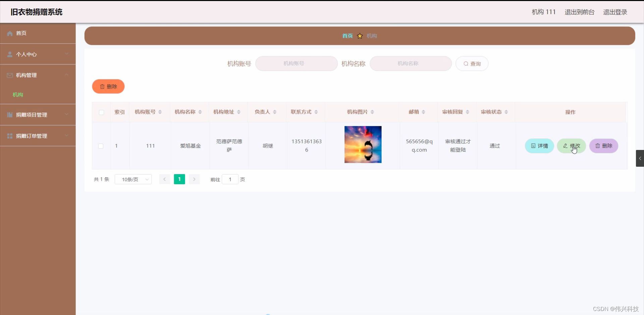This screenshot has height=315, width=644.
Task: Select the home icon beside 首页
Action: pyautogui.click(x=9, y=33)
